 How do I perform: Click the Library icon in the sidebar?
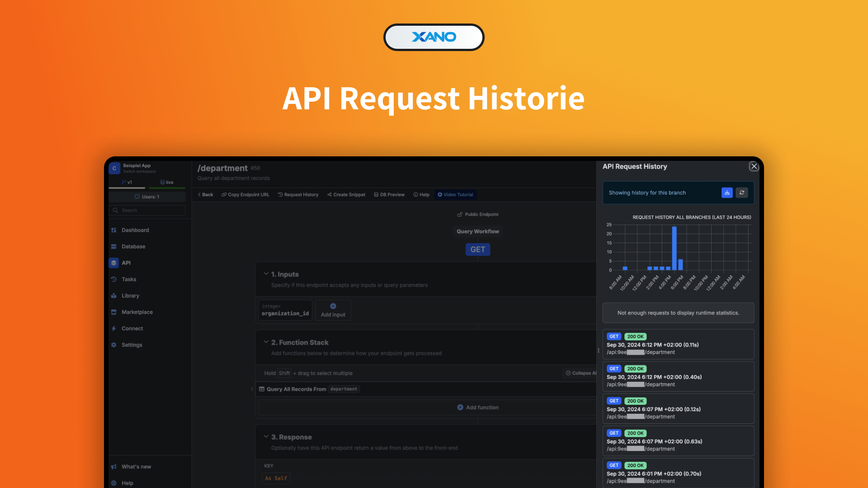pyautogui.click(x=114, y=296)
